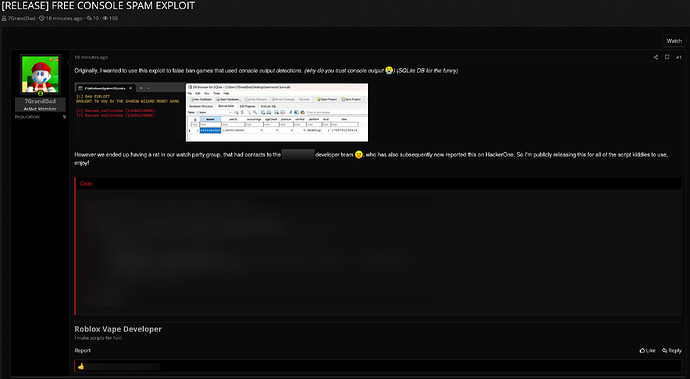This screenshot has width=690, height=379.
Task: Open the Mario avatar of 7GrandDad
Action: point(40,74)
